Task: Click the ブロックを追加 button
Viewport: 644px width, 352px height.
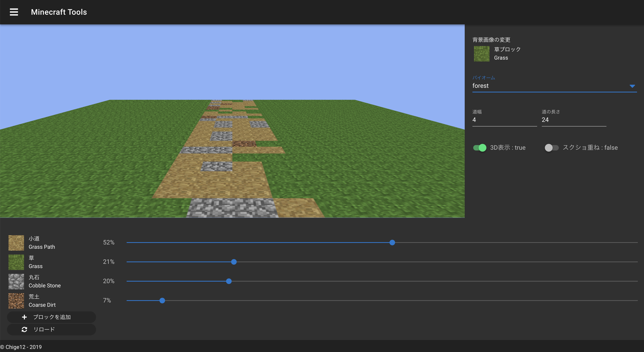Action: (x=52, y=317)
